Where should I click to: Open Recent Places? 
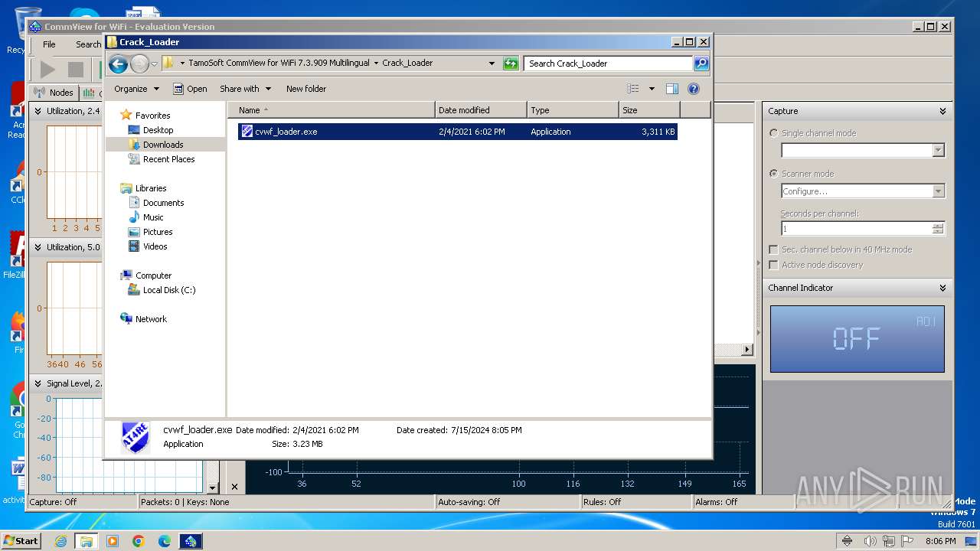[x=168, y=159]
